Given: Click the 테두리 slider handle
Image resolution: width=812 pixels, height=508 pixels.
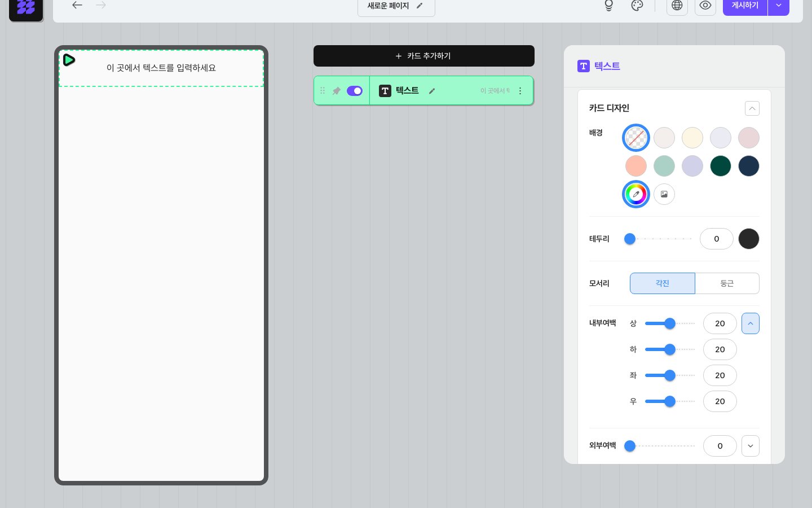Looking at the screenshot, I should pos(630,239).
